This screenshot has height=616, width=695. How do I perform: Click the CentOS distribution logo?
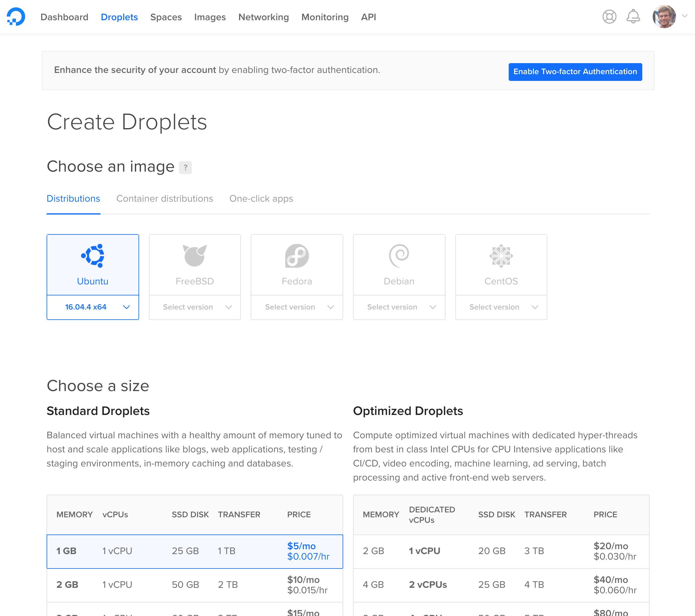pyautogui.click(x=501, y=256)
